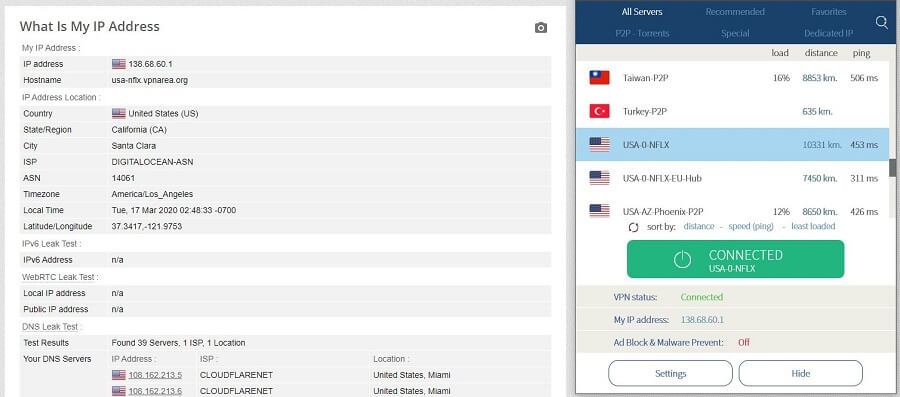Screen dimensions: 900x397
Task: Open the P2P - Torrents tab
Action: (x=642, y=33)
